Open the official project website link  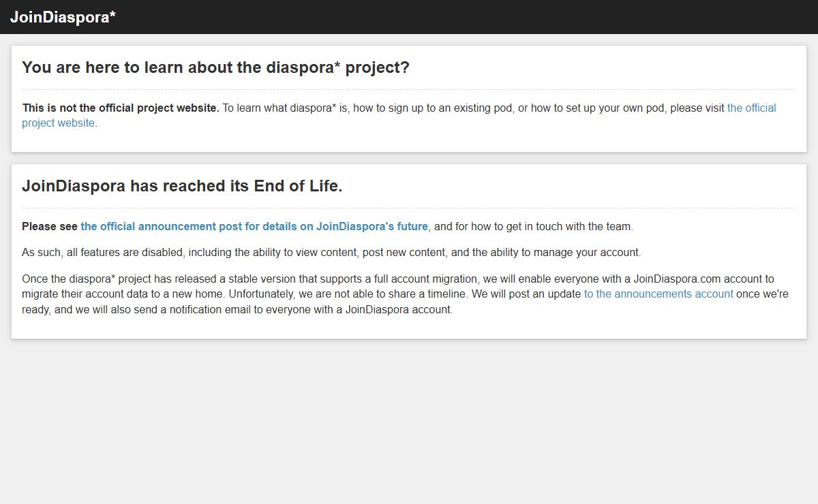(751, 108)
